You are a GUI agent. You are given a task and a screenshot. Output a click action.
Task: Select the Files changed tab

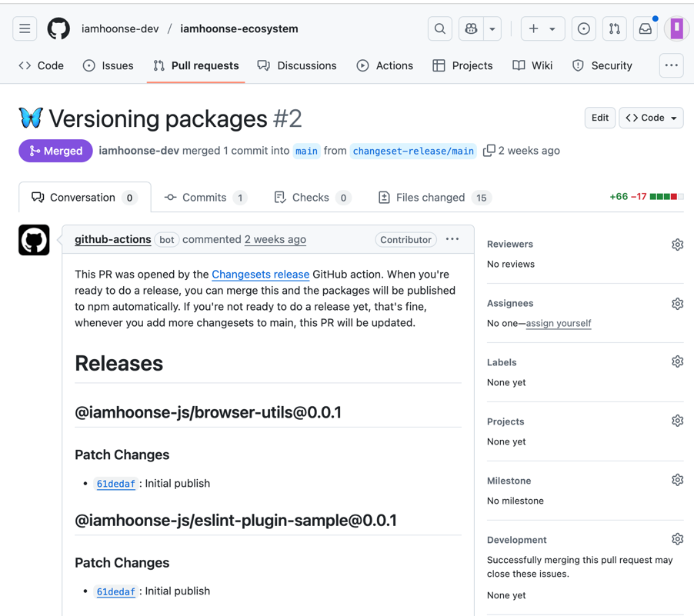click(434, 198)
